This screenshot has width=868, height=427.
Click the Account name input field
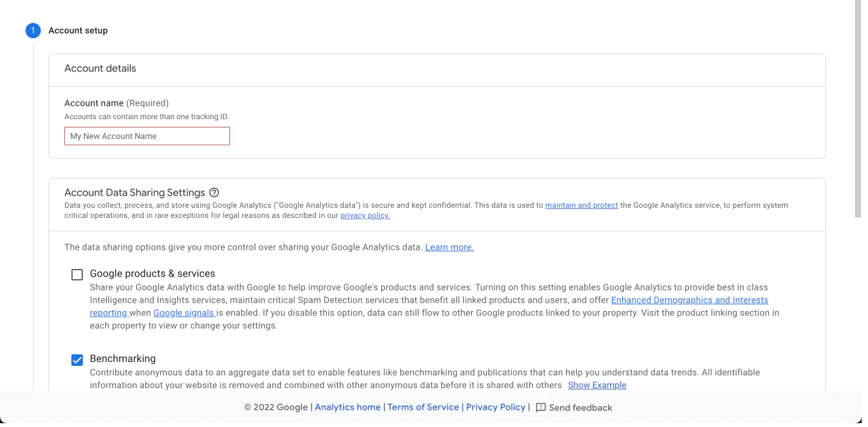[x=147, y=136]
